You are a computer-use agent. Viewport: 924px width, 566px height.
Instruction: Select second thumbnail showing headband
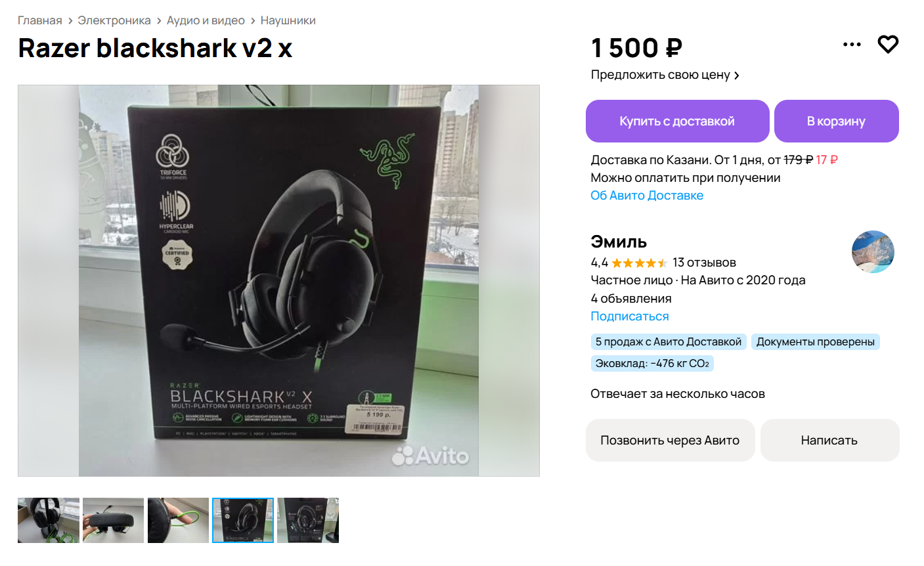(113, 520)
